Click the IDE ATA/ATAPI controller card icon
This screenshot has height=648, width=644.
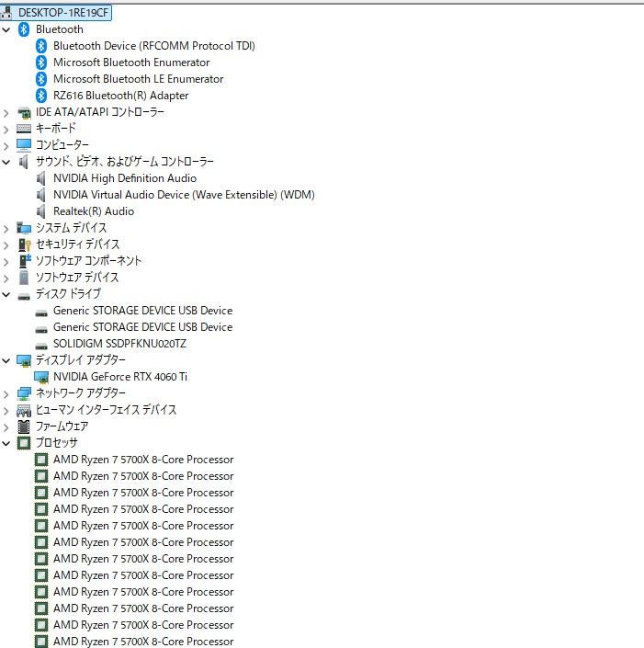click(x=24, y=112)
